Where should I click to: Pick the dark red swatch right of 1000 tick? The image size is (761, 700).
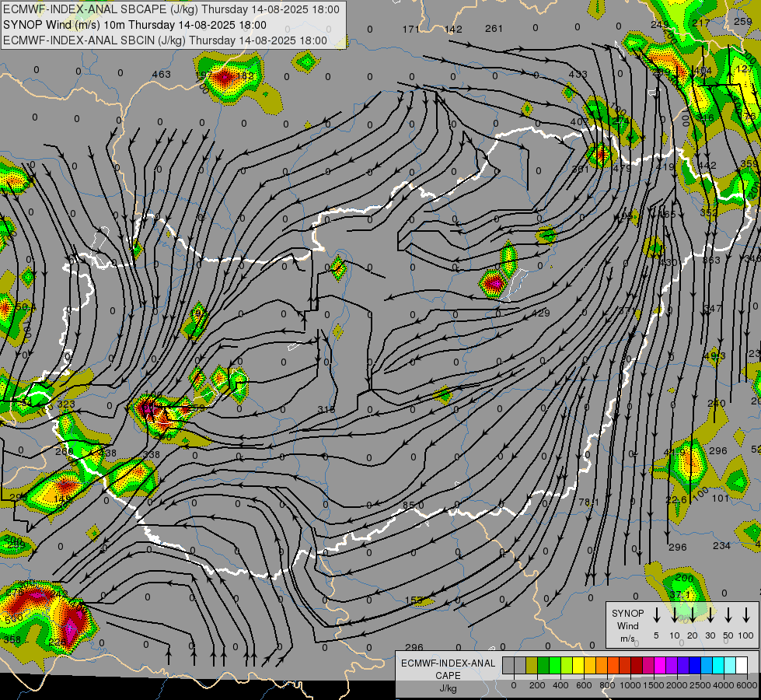[x=637, y=665]
